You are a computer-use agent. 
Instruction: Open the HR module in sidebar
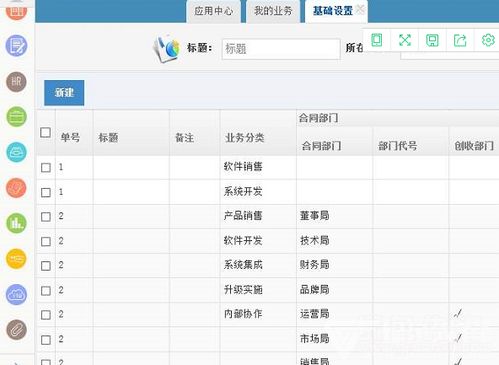[16, 82]
